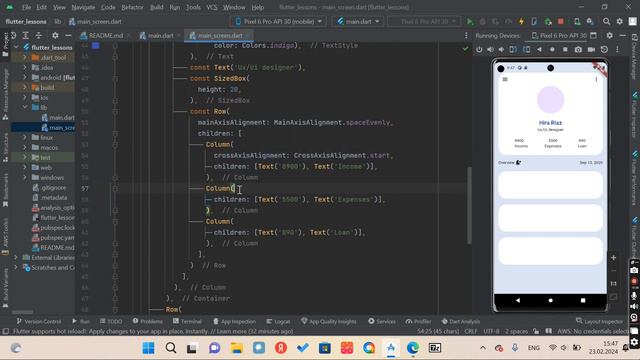This screenshot has height=360, width=640.
Task: Open Version Control tool window
Action: [39, 321]
